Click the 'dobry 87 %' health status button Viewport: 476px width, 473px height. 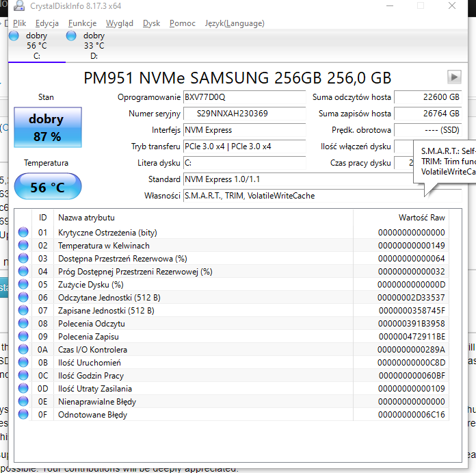[x=48, y=127]
